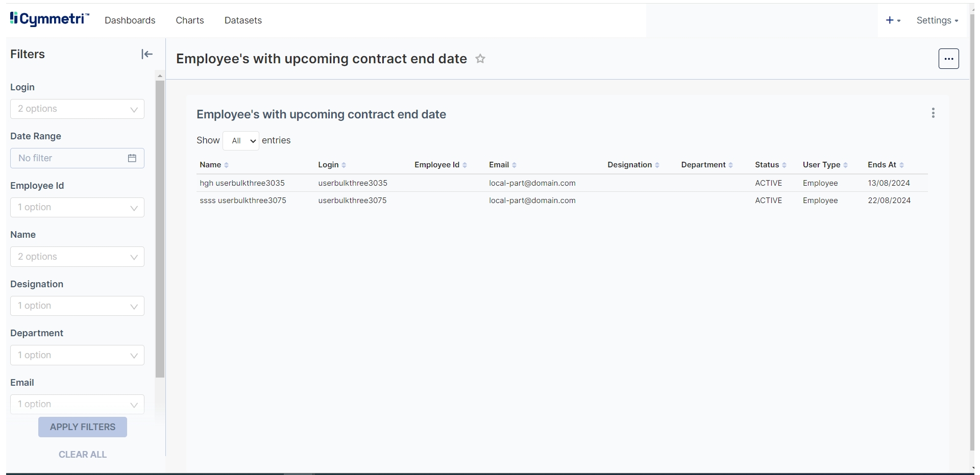The height and width of the screenshot is (475, 980).
Task: Favorite the dashboard with the star icon
Action: (x=480, y=59)
